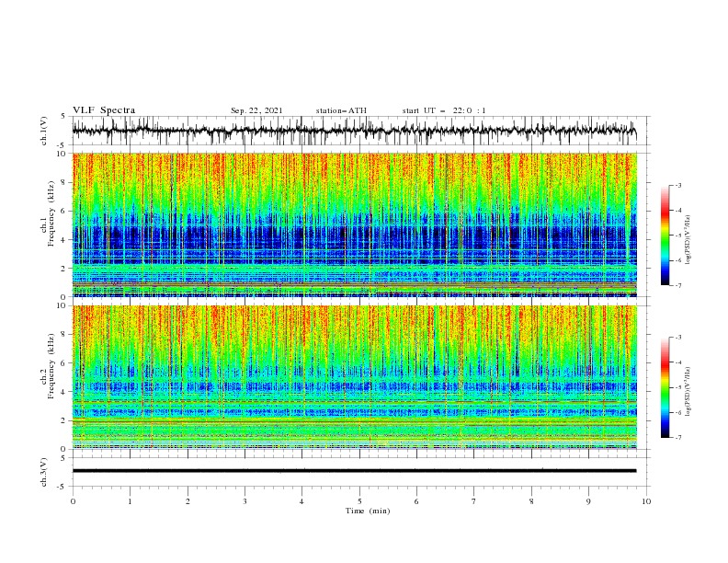
Task: Click the 'VLF Spectra' title text
Action: coord(104,110)
